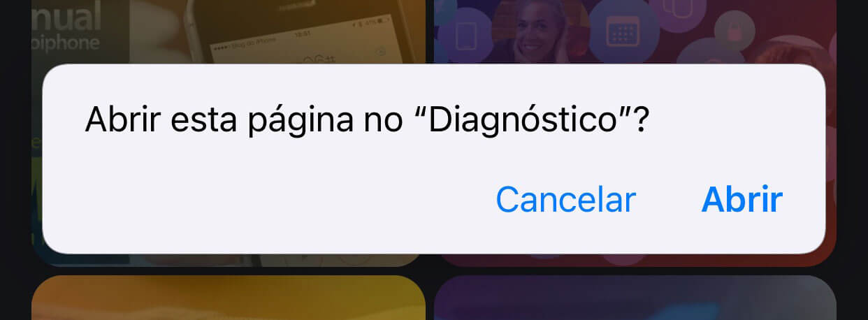The image size is (868, 320).
Task: Open the dark purple card at bottom right
Action: click(x=635, y=298)
